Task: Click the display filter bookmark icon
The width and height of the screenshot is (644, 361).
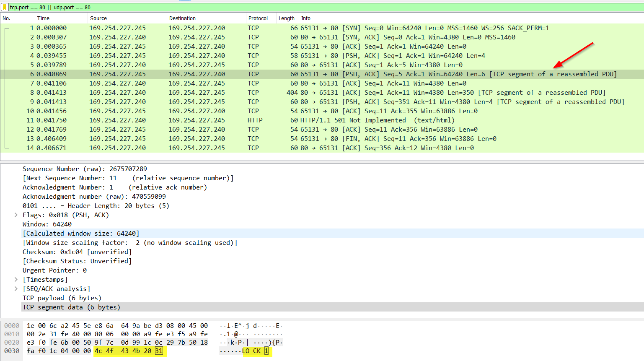Action: coord(5,7)
